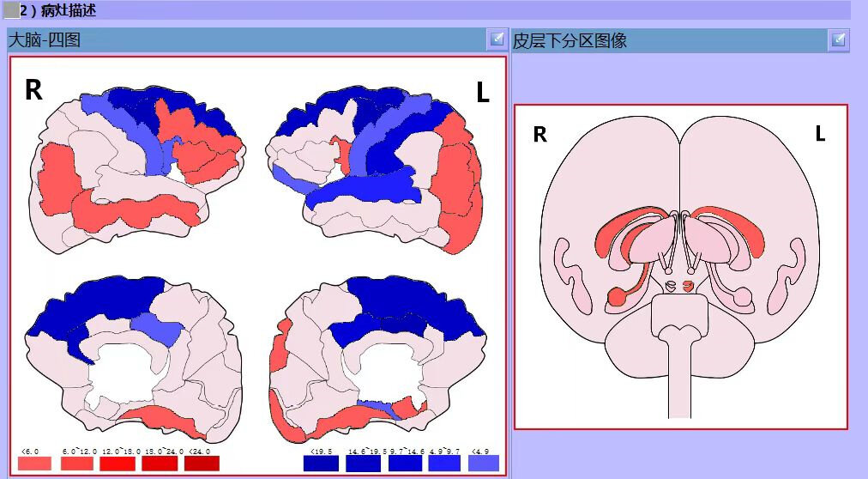Click the red <6.0 legend swatch
Viewport: 868px width, 479px height.
(34, 464)
